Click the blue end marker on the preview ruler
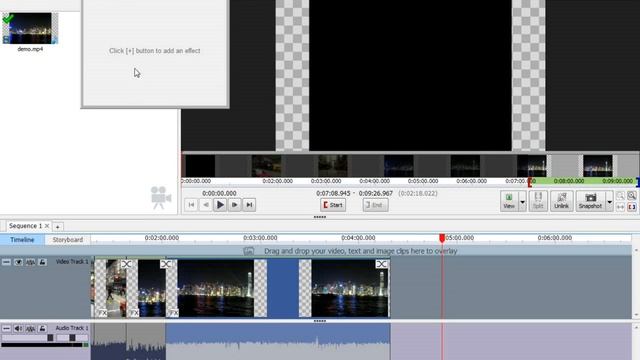 tap(638, 182)
